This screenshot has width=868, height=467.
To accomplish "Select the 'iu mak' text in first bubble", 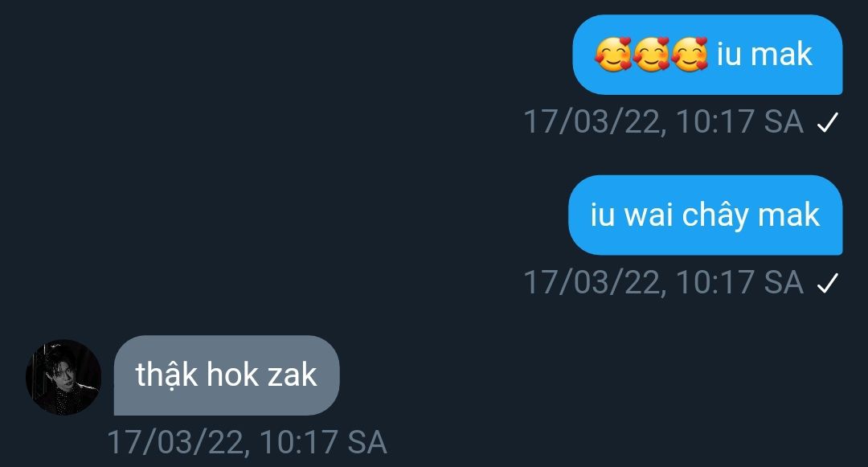I will click(764, 54).
